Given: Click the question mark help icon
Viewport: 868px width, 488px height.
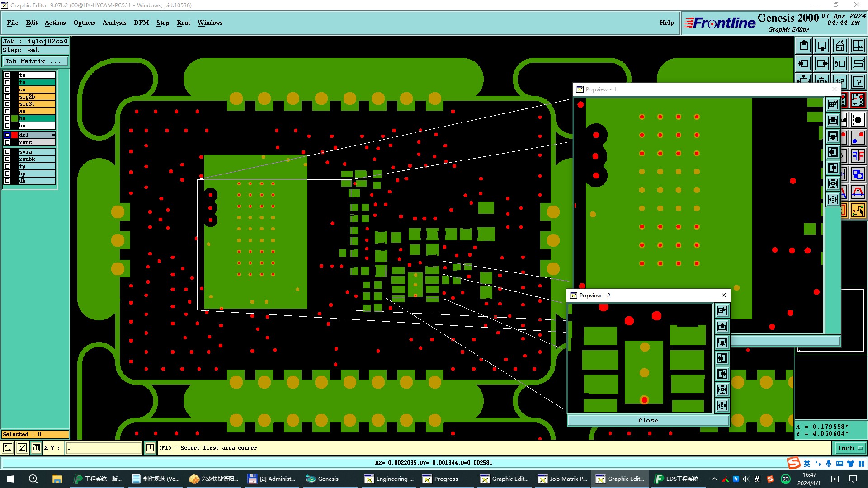Looking at the screenshot, I should [x=858, y=82].
